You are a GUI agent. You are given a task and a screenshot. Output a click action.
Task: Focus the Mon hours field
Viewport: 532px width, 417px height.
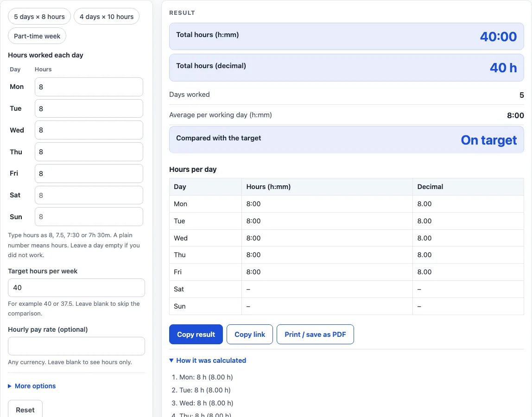pyautogui.click(x=89, y=87)
